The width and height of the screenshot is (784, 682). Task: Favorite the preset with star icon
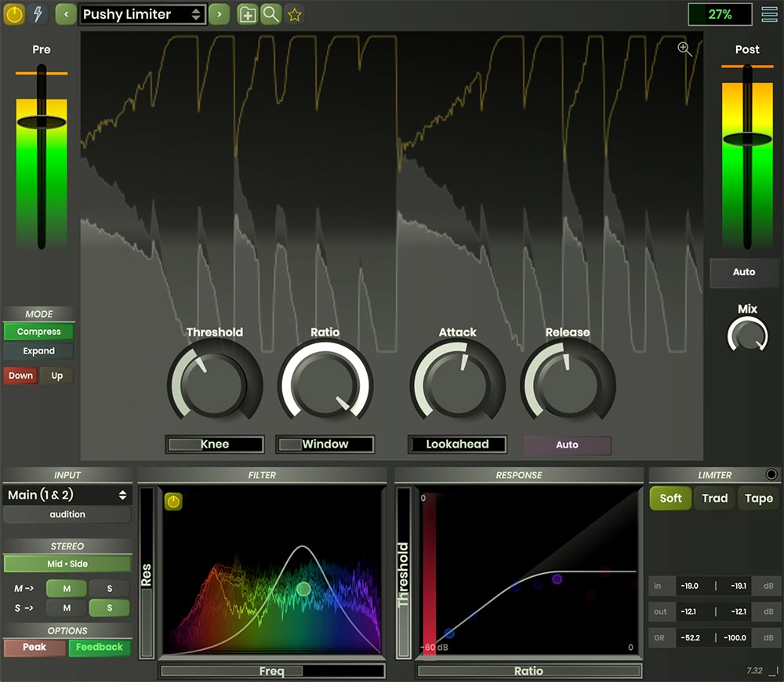click(x=294, y=14)
